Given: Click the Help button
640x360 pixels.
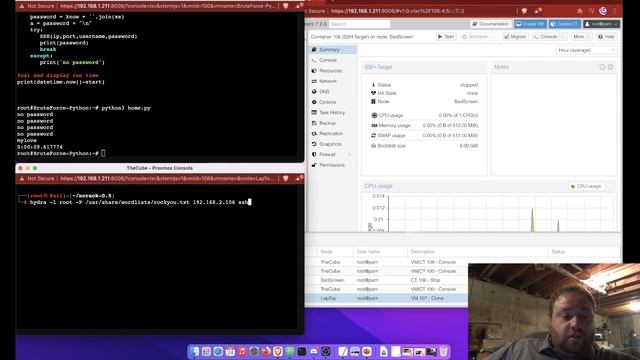Looking at the screenshot, I should click(x=606, y=37).
